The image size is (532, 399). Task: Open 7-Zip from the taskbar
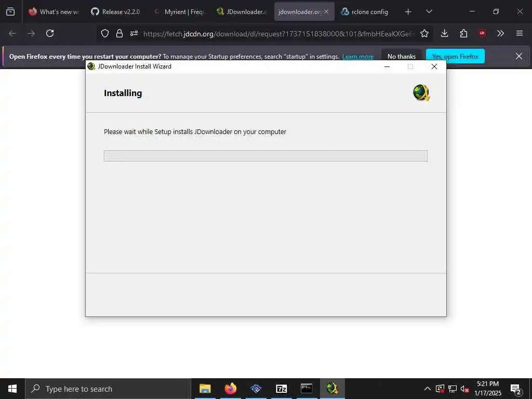(x=281, y=389)
